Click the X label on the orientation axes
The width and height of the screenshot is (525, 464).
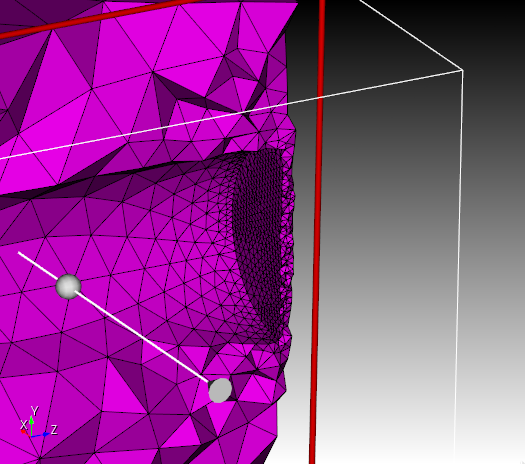(x=23, y=425)
